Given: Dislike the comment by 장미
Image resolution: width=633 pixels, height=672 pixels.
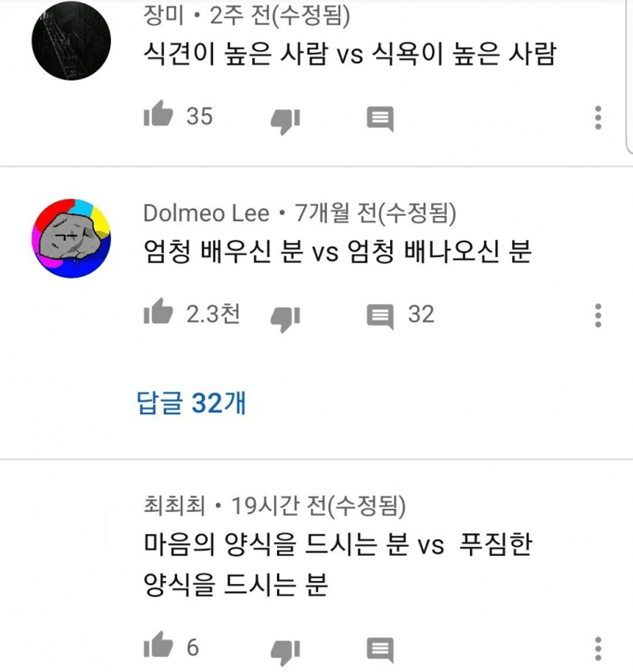Looking at the screenshot, I should [285, 122].
